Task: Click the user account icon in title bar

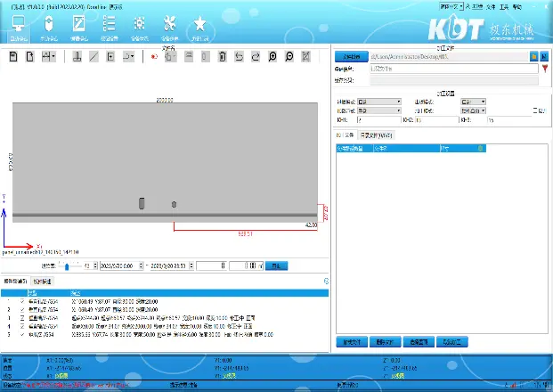Action: [x=468, y=6]
